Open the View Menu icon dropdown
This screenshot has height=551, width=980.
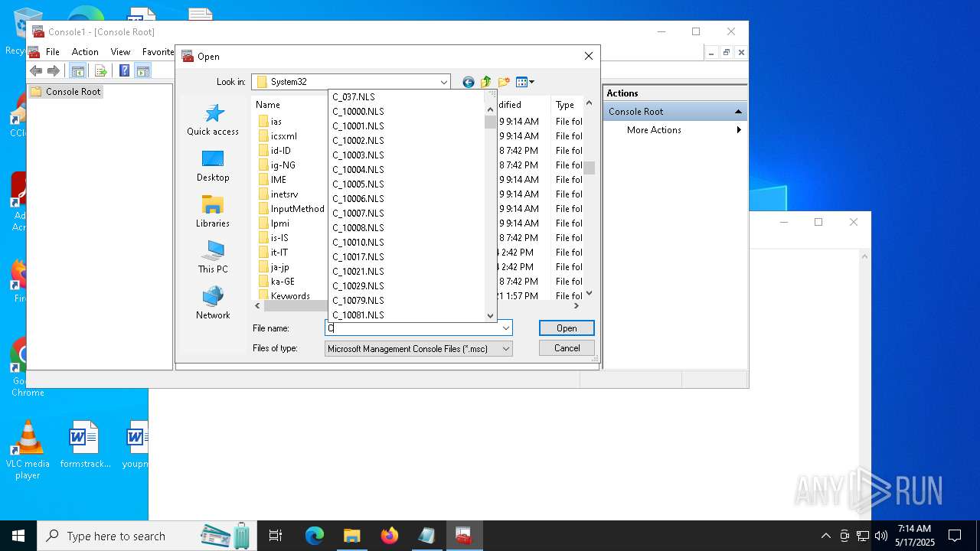(525, 82)
